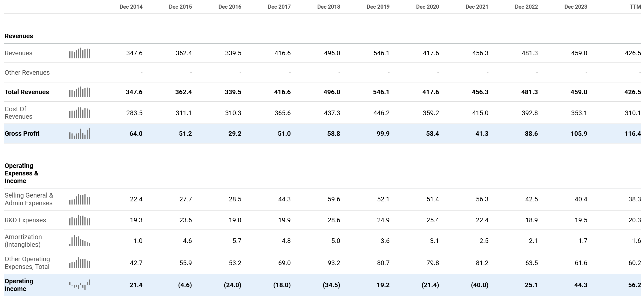Click the Amortization (intangibles) sparkline icon
The image size is (644, 298).
pyautogui.click(x=79, y=241)
